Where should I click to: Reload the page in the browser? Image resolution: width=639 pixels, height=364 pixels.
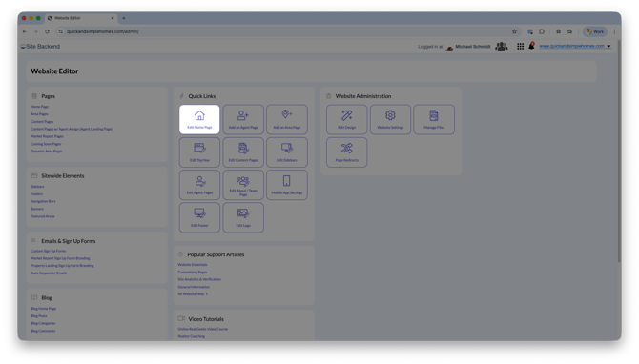48,31
